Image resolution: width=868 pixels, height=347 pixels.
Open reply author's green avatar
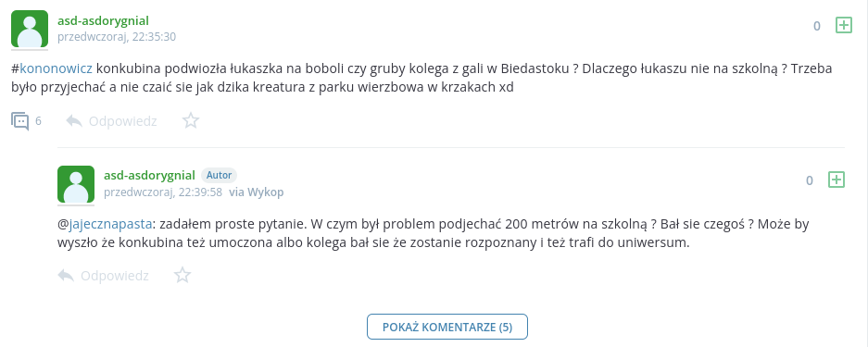76,184
